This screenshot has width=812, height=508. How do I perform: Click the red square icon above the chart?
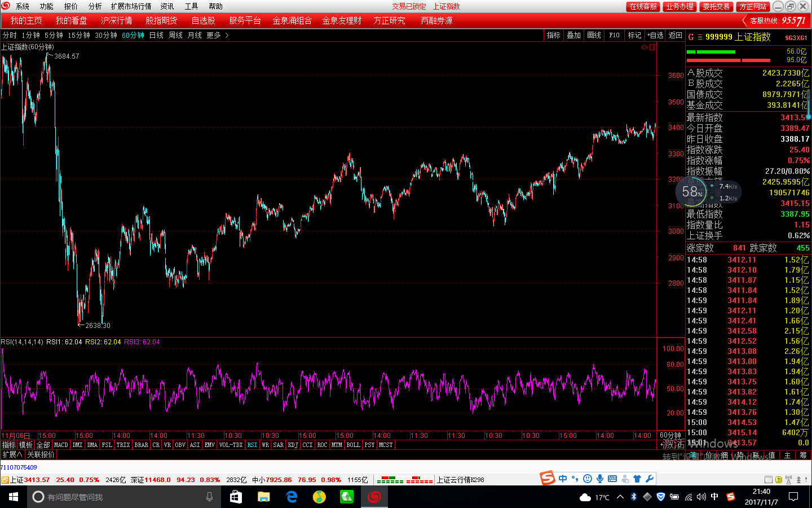pyautogui.click(x=652, y=47)
